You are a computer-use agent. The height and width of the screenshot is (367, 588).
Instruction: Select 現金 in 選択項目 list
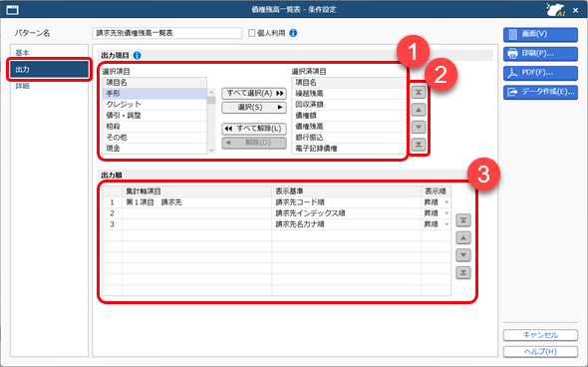click(x=154, y=149)
